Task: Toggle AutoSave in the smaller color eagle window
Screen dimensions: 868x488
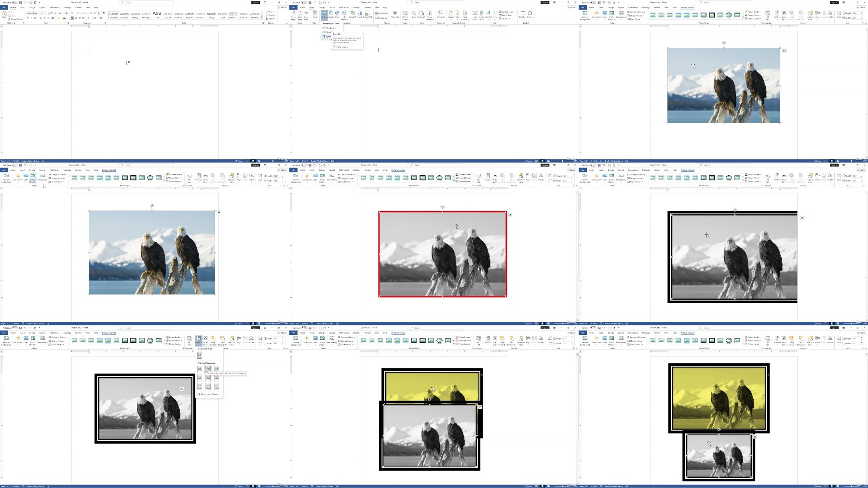Action: [593, 2]
